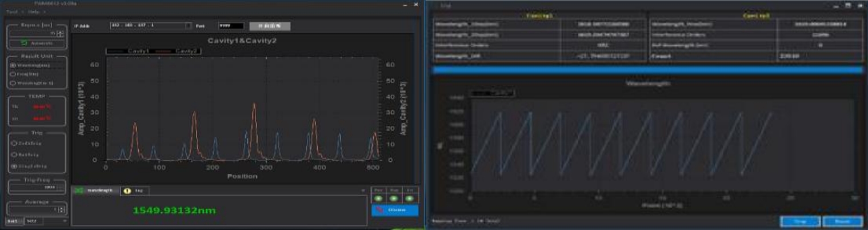Click the third green status indicator light
The width and height of the screenshot is (868, 230).
click(x=409, y=199)
